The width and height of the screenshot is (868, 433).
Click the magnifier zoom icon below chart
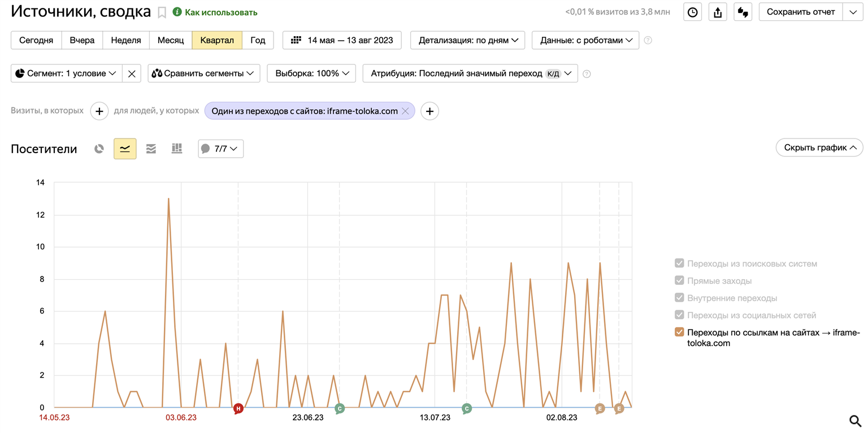point(856,421)
